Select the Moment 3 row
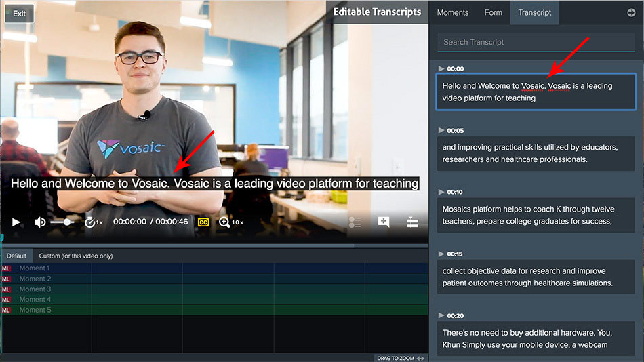The image size is (644, 362). (x=214, y=289)
